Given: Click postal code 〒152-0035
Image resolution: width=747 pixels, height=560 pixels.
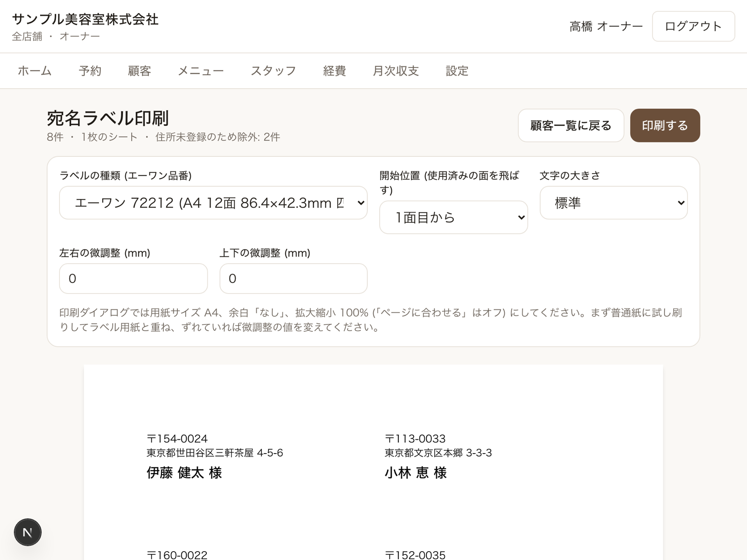Looking at the screenshot, I should click(x=415, y=555).
